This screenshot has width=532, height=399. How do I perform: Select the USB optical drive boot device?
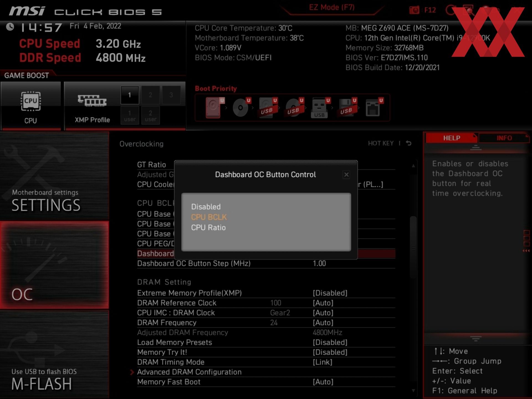(x=294, y=108)
